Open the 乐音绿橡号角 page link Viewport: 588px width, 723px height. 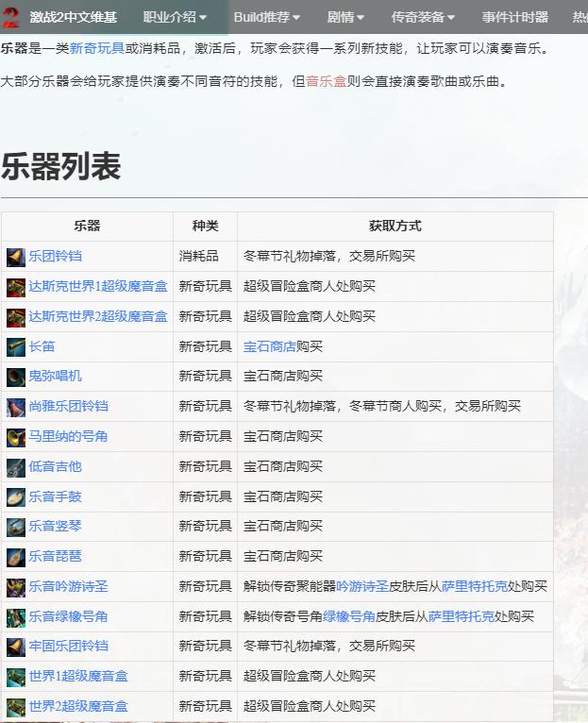click(x=68, y=616)
